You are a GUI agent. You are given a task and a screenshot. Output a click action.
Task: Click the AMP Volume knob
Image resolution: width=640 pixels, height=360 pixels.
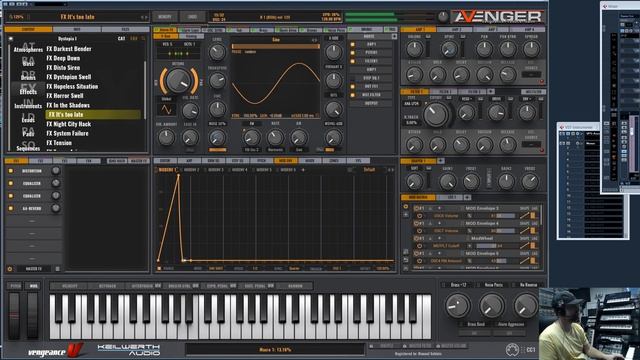pos(415,49)
